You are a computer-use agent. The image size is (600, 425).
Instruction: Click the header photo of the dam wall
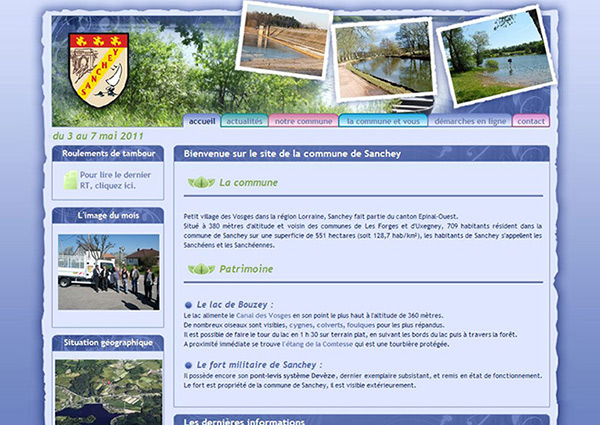click(x=284, y=40)
